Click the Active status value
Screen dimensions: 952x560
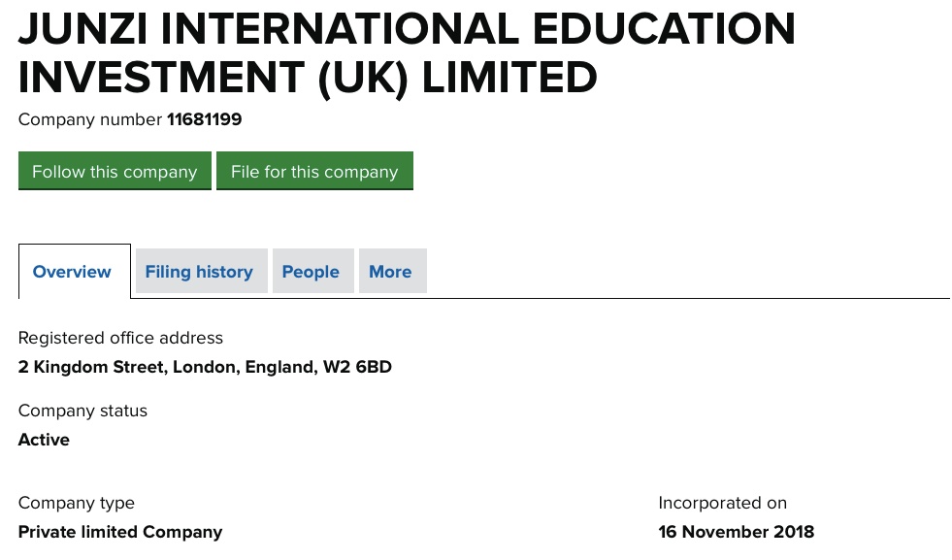click(x=44, y=440)
